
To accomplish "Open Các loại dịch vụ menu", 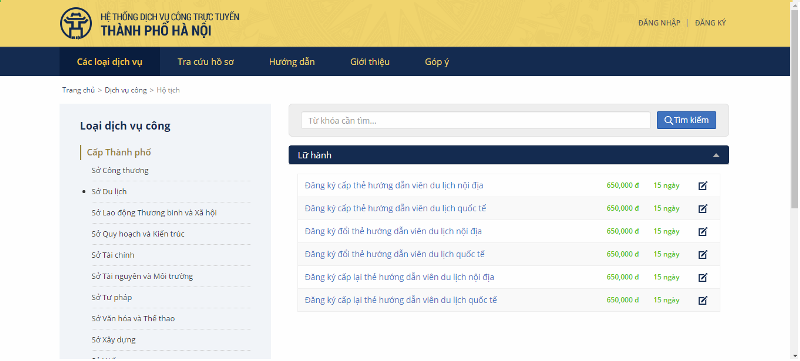I will 110,62.
